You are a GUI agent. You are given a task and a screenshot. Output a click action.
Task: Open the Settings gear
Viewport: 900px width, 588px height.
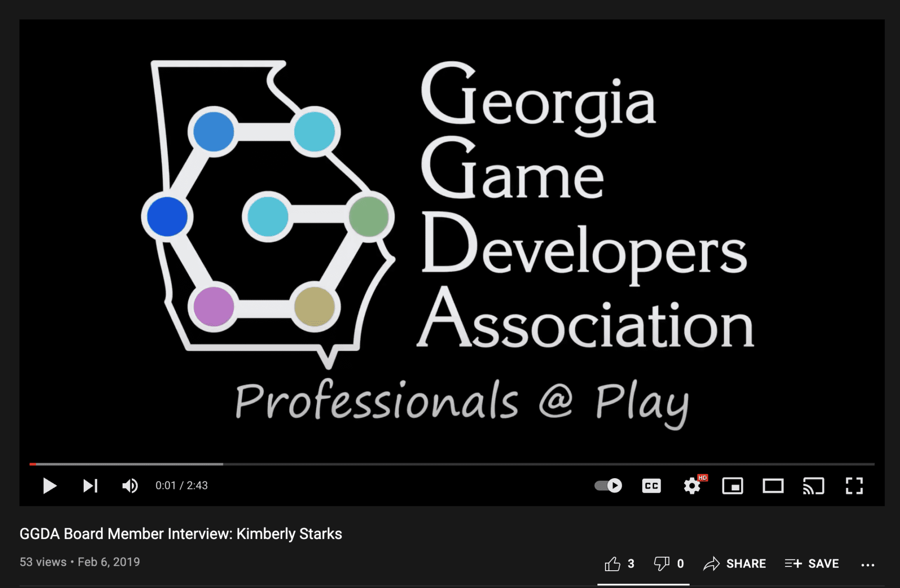coord(691,486)
